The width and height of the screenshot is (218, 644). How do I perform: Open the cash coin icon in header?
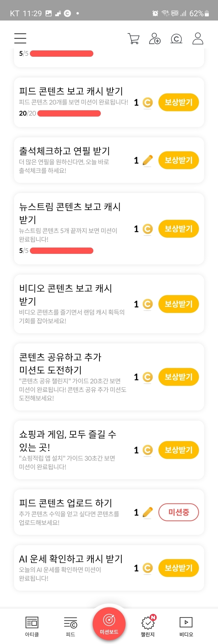pos(176,39)
